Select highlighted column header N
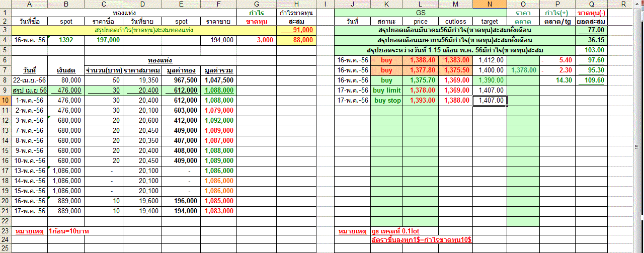 (x=490, y=4)
